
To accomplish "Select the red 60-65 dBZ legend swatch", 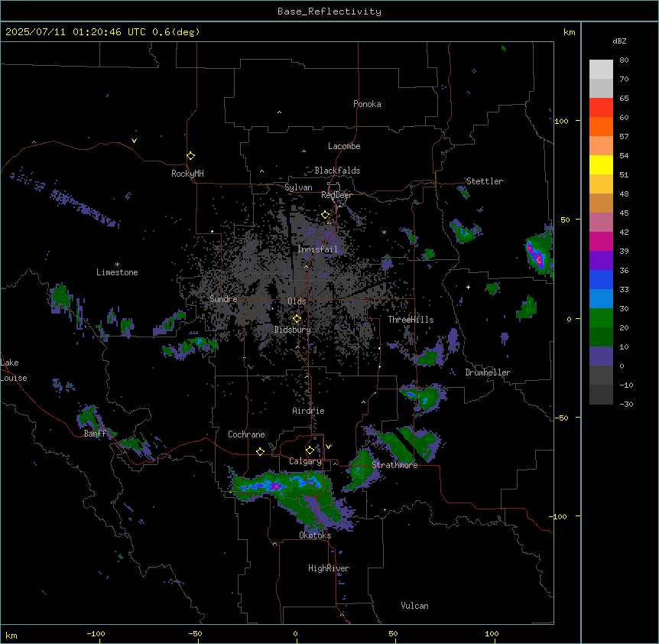I will point(601,108).
